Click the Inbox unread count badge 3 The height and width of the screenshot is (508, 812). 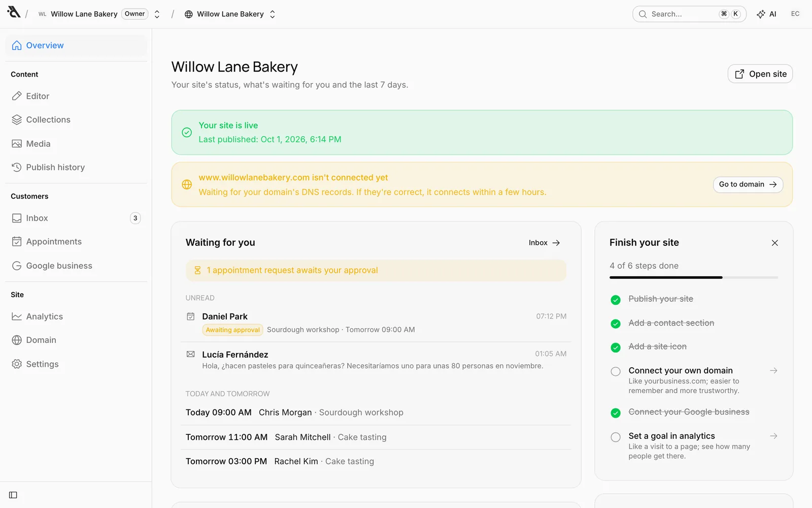point(135,218)
